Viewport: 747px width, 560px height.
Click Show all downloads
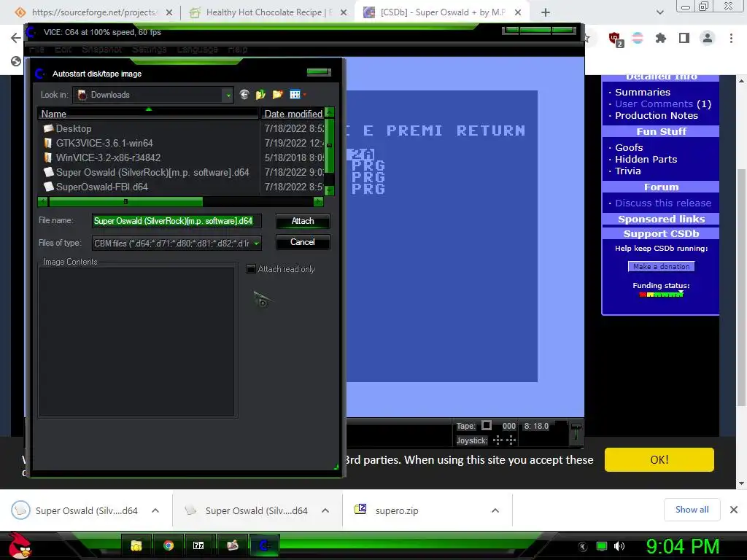click(692, 510)
